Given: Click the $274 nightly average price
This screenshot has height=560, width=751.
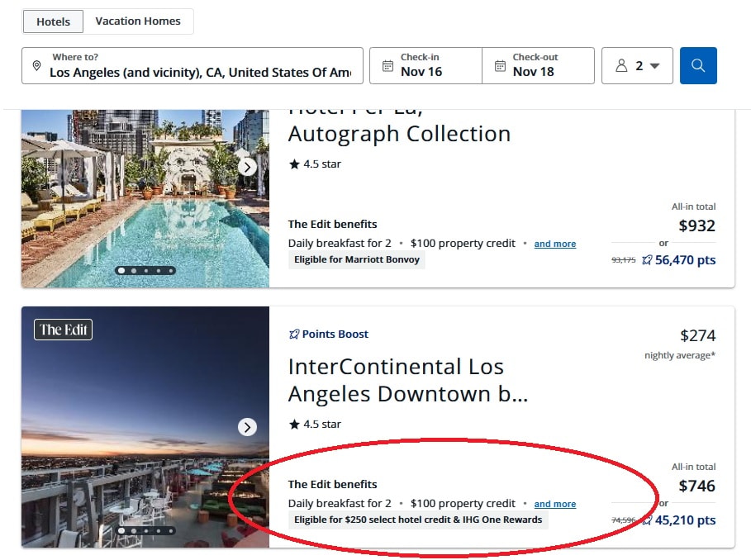Looking at the screenshot, I should 698,335.
